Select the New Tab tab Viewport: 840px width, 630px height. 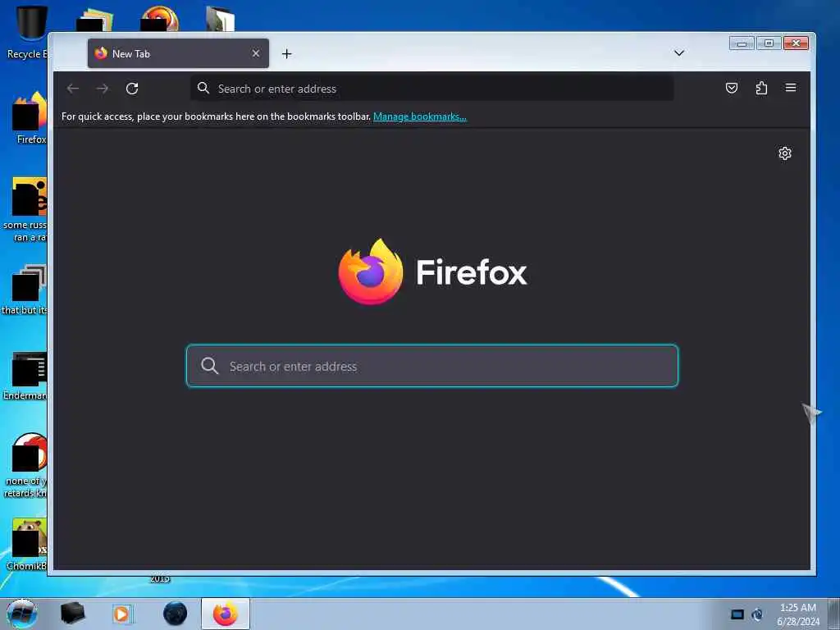point(178,53)
